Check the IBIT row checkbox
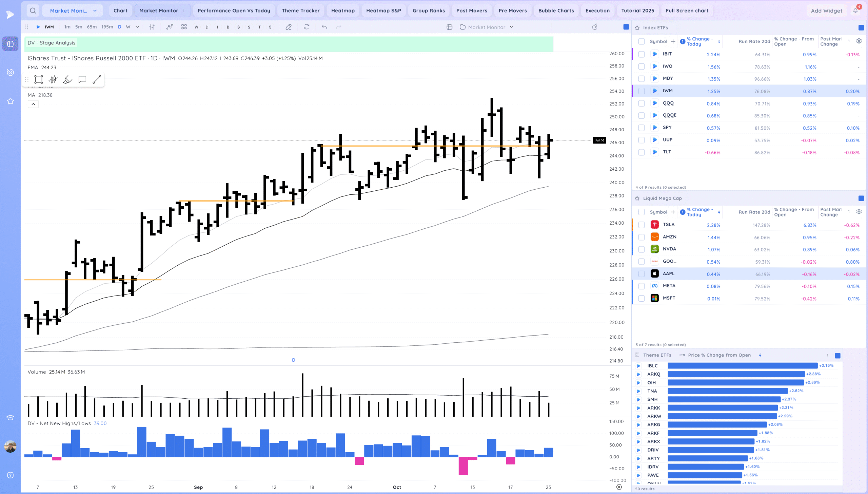The height and width of the screenshot is (494, 868). pos(642,54)
